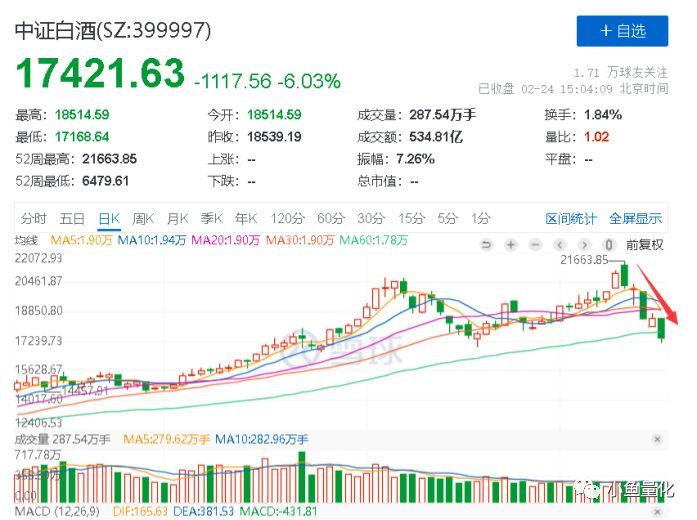The image size is (697, 520).
Task: Close the MACD indicator panel
Action: click(657, 512)
